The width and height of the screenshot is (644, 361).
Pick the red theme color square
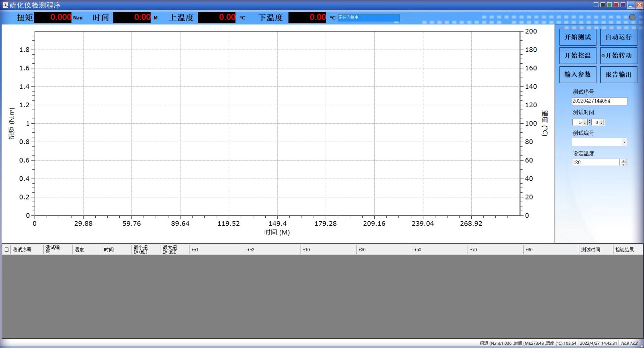[616, 5]
